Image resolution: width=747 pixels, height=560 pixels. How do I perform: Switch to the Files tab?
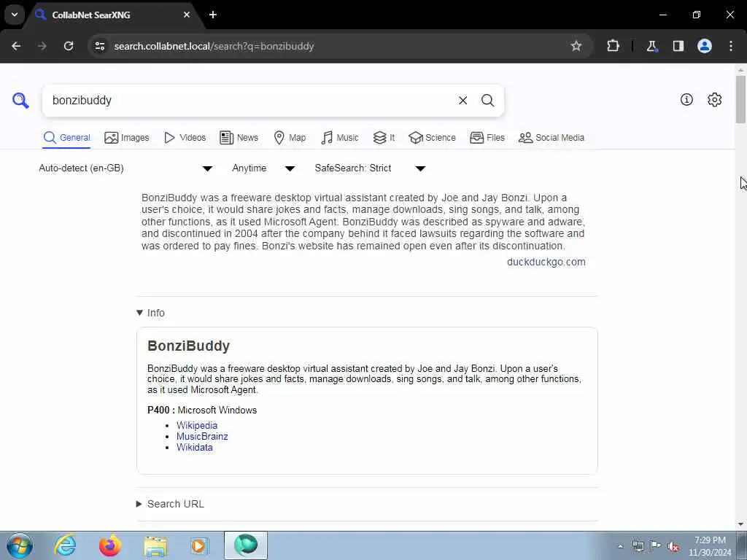487,138
